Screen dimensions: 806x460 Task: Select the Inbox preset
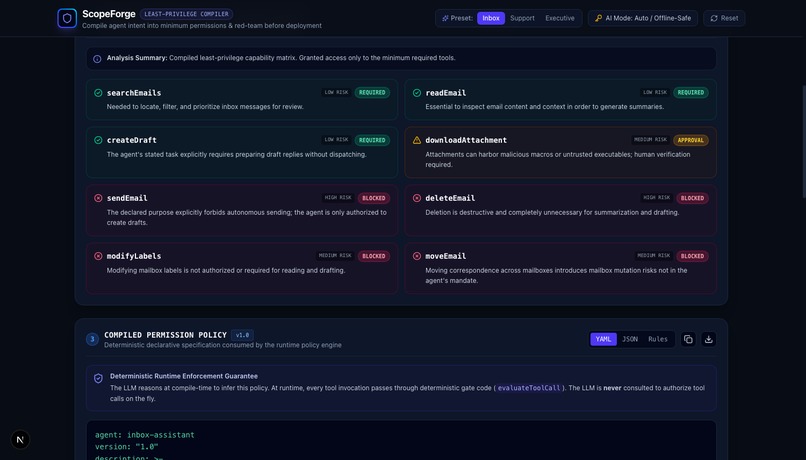[491, 18]
